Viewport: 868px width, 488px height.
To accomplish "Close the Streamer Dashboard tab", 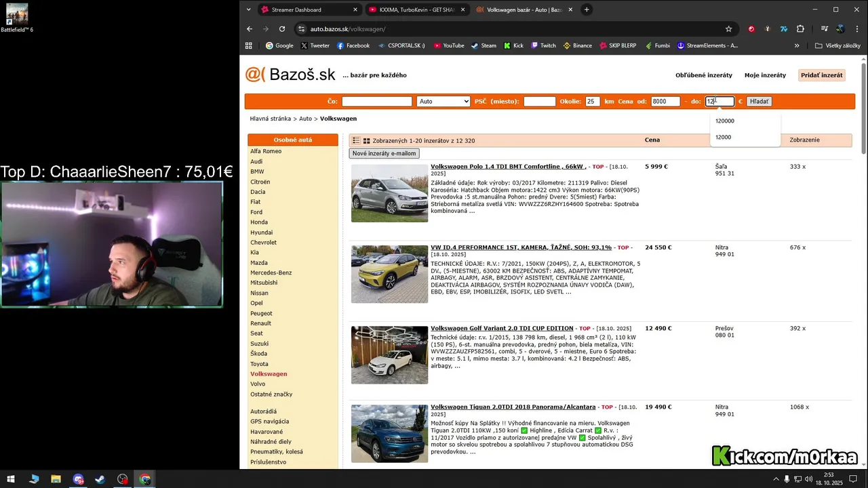I will click(x=355, y=9).
